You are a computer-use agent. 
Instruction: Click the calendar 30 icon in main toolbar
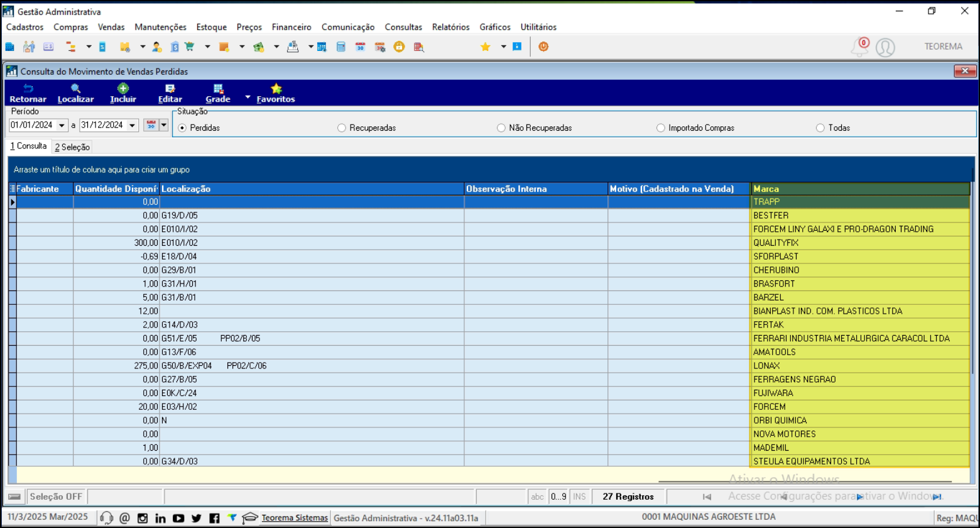pyautogui.click(x=360, y=47)
